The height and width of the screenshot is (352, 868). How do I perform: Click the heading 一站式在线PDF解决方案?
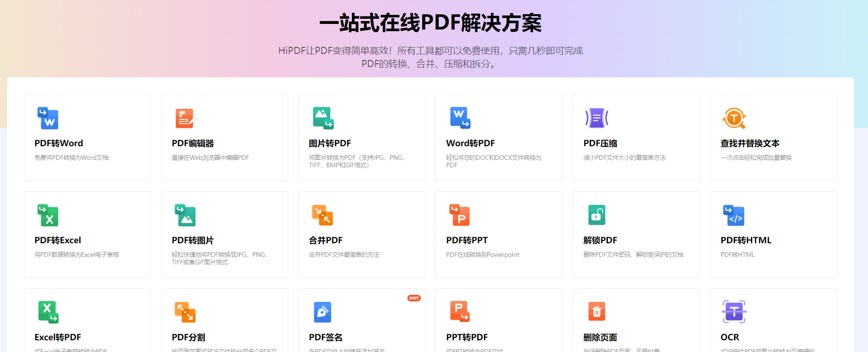[430, 23]
